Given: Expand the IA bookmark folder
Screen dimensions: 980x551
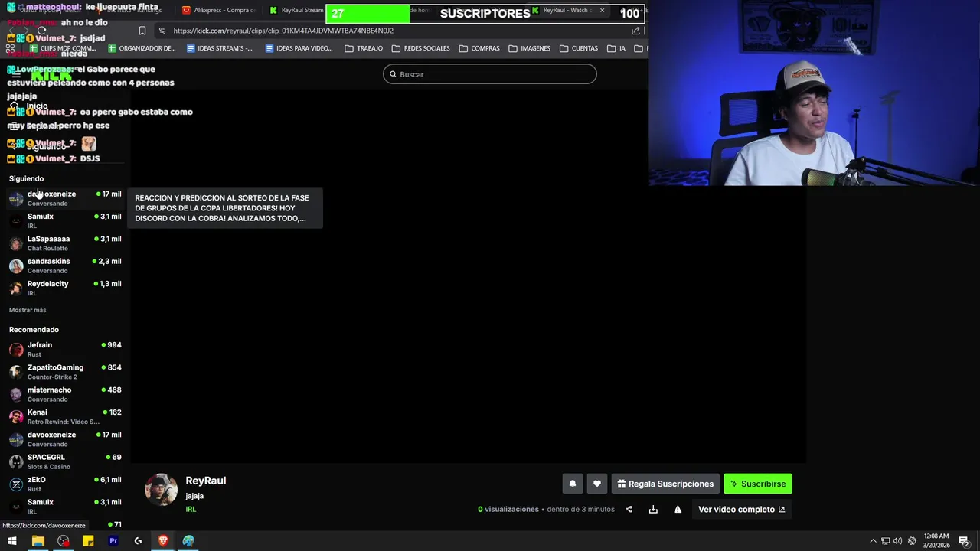Looking at the screenshot, I should (x=616, y=48).
